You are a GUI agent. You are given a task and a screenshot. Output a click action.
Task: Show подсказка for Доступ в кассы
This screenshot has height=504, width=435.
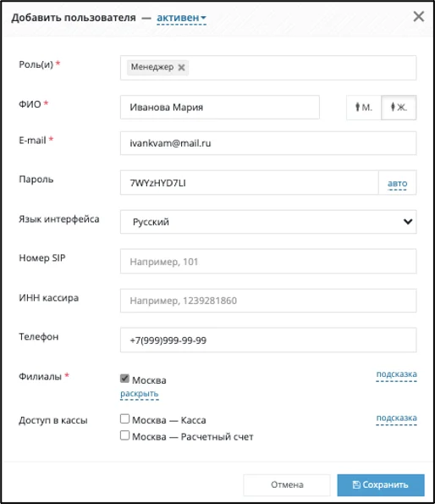[396, 418]
